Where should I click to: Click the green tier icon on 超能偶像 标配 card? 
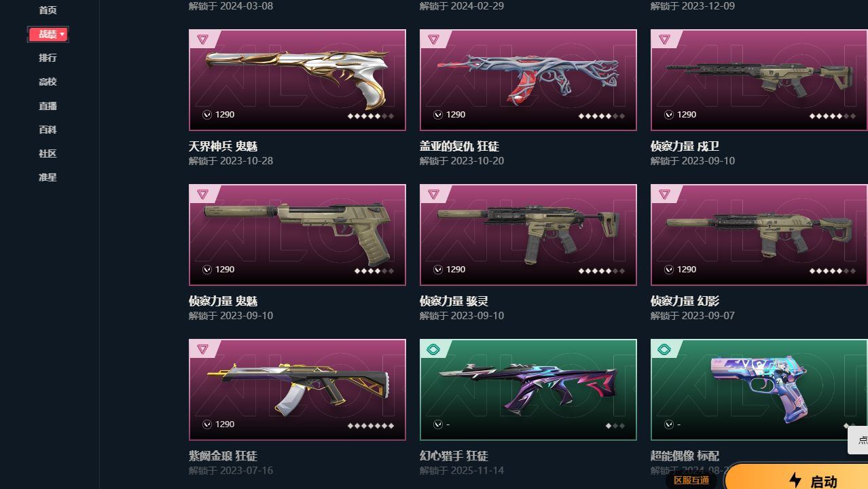tap(664, 349)
